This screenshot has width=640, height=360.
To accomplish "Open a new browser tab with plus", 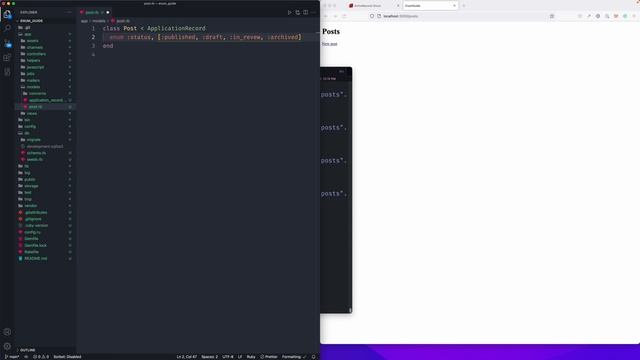I will tap(464, 6).
